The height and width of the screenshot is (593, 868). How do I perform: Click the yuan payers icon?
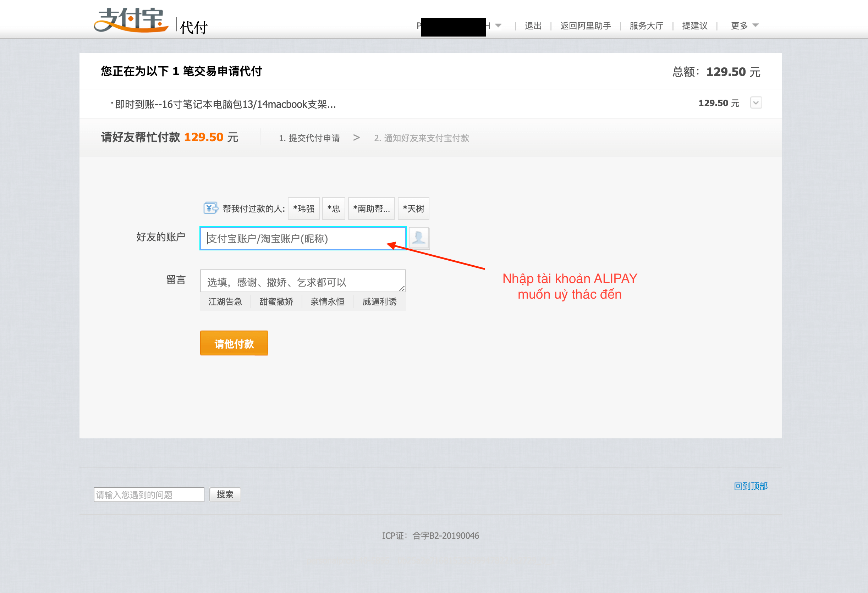[x=211, y=208]
